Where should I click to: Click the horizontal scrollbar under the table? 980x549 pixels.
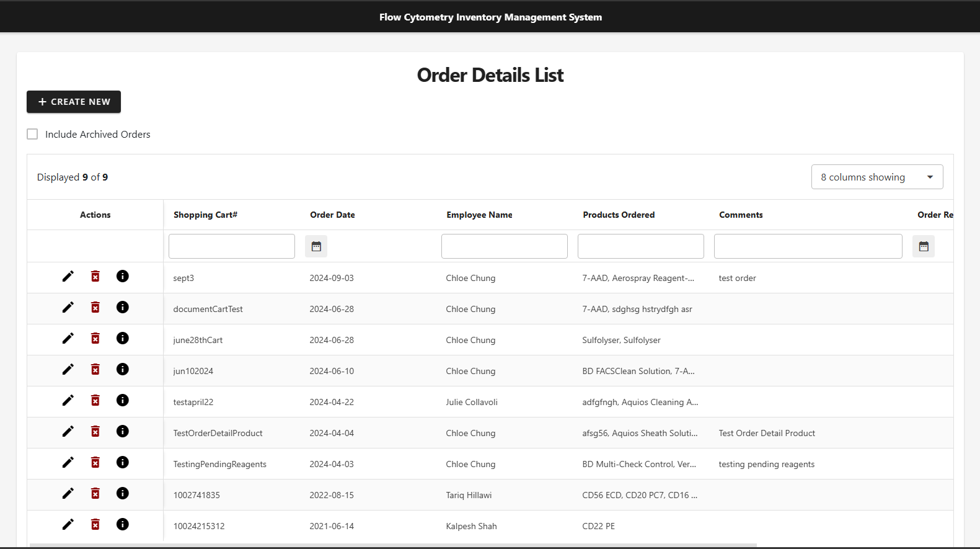[x=393, y=545]
